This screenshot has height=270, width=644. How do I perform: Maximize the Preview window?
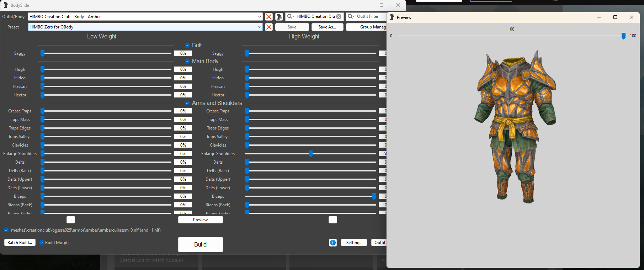(615, 17)
